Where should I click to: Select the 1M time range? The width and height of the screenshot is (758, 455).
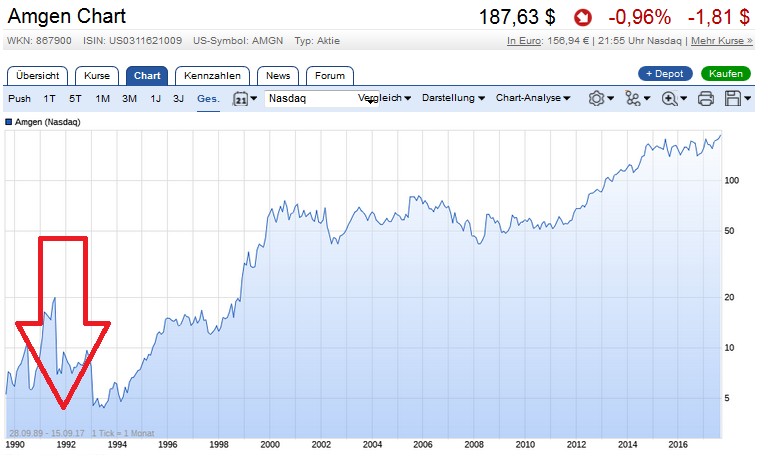[102, 99]
